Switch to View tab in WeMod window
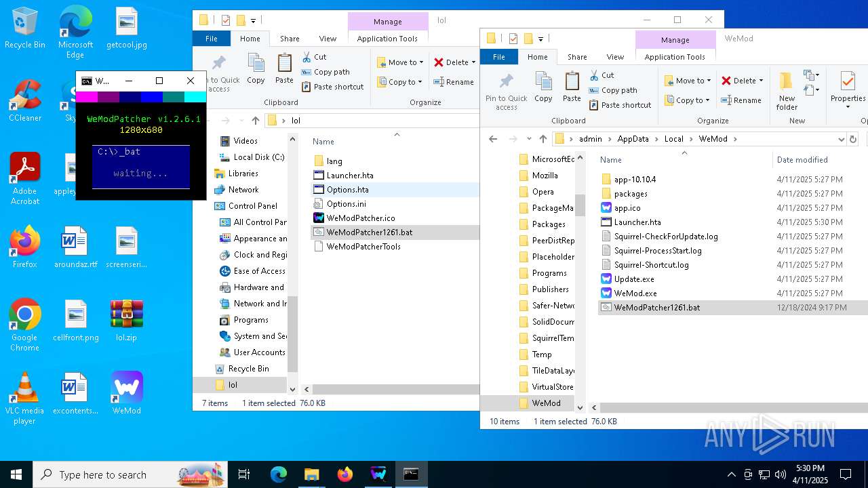 615,57
